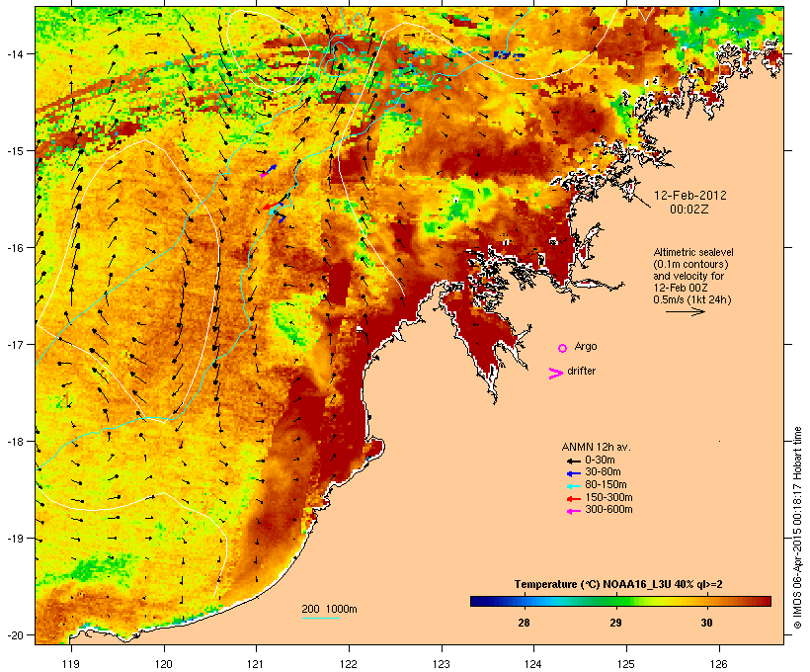
Task: Click the cyan 80-150m legend arrow
Action: coord(573,486)
